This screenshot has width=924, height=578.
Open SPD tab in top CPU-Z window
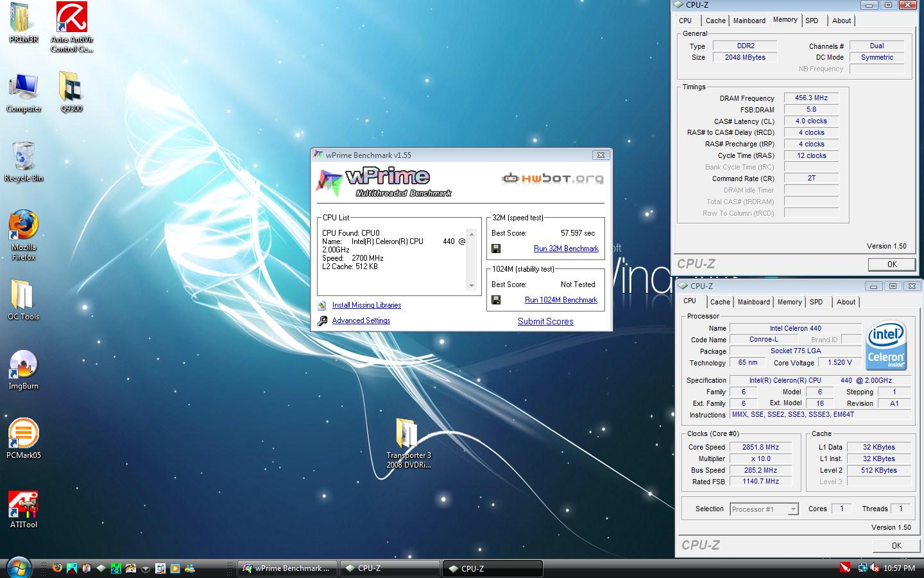[x=812, y=21]
